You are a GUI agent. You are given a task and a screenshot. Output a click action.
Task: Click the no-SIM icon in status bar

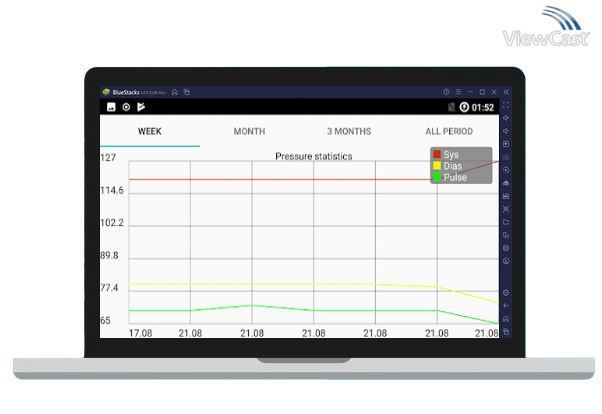452,107
